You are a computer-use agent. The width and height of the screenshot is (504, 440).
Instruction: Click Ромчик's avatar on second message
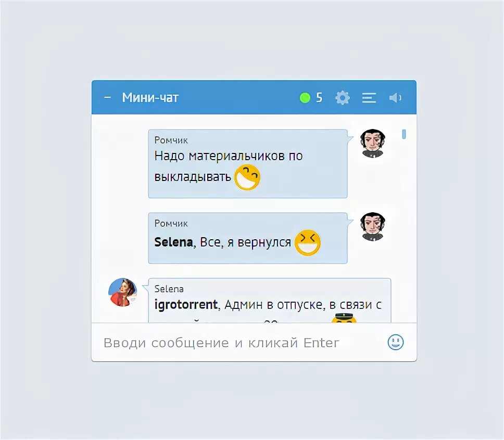(373, 227)
